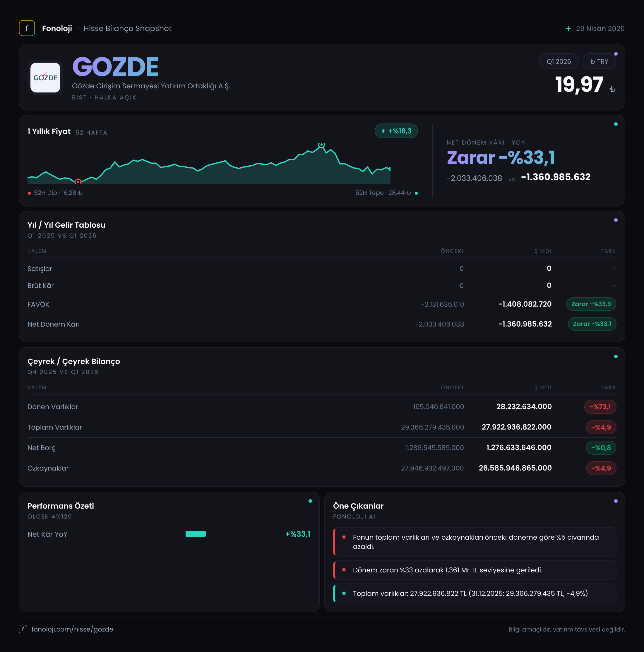Click the up arrow icon in +%16,3 badge

click(x=383, y=131)
